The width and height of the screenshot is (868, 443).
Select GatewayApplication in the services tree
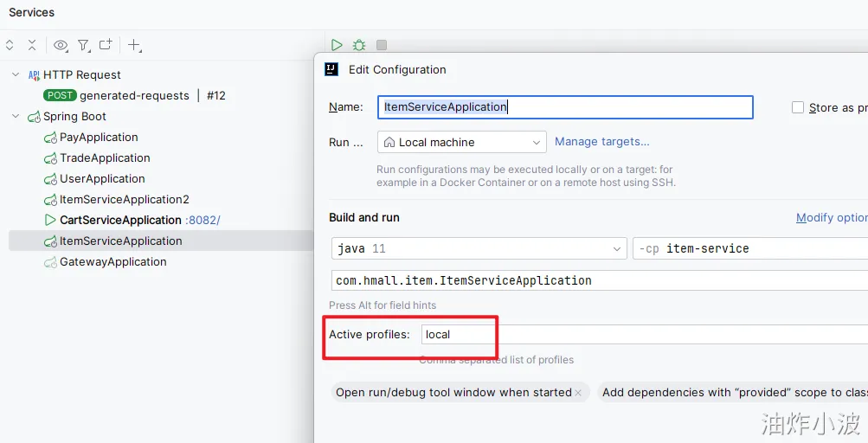113,261
